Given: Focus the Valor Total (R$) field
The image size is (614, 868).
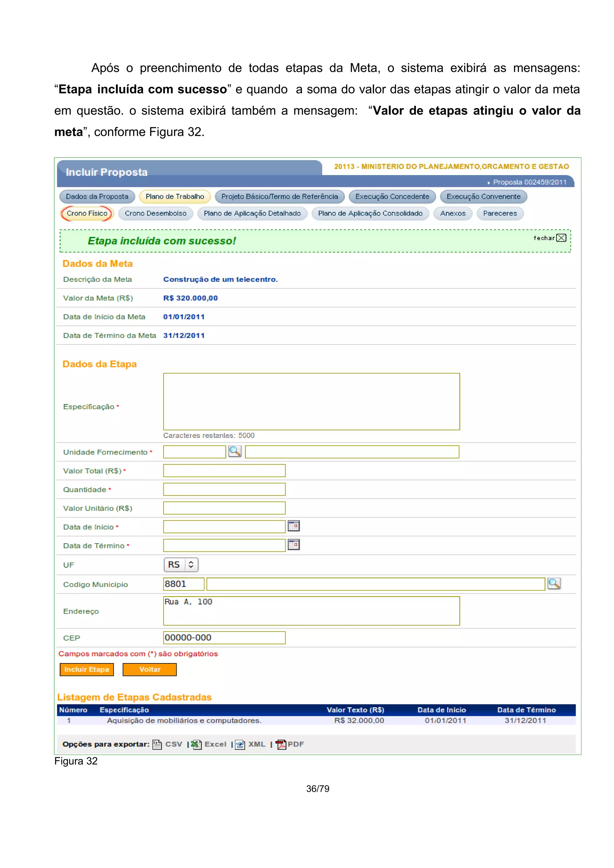Looking at the screenshot, I should click(224, 471).
